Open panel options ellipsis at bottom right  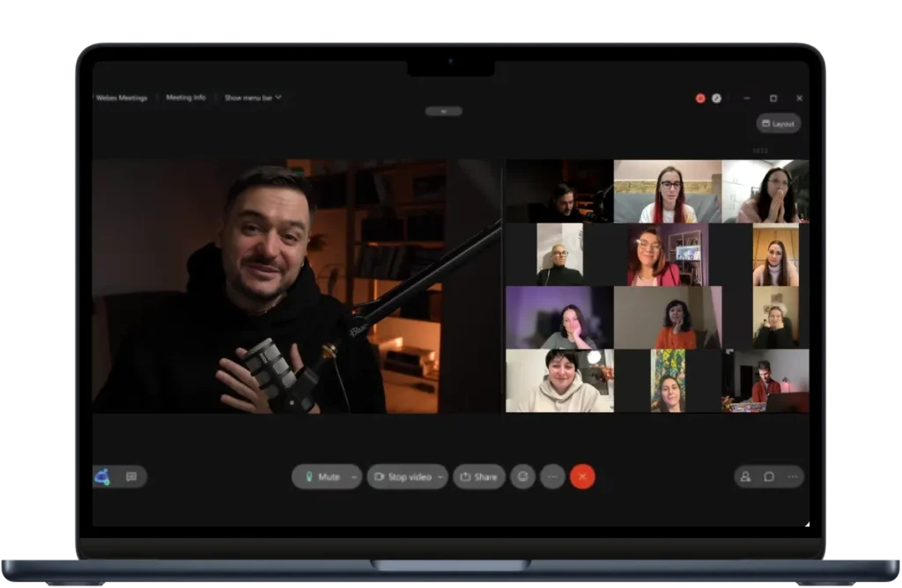[793, 477]
